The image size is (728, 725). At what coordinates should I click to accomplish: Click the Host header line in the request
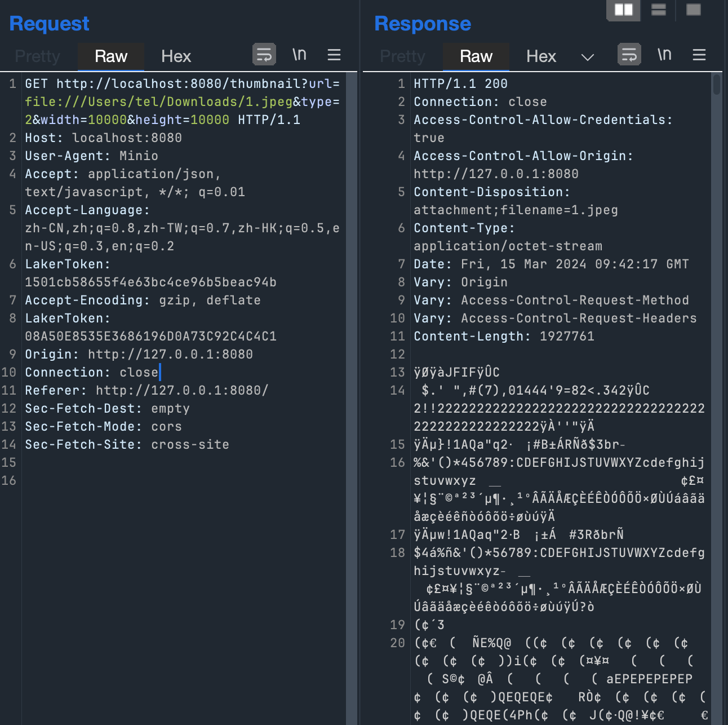click(103, 138)
